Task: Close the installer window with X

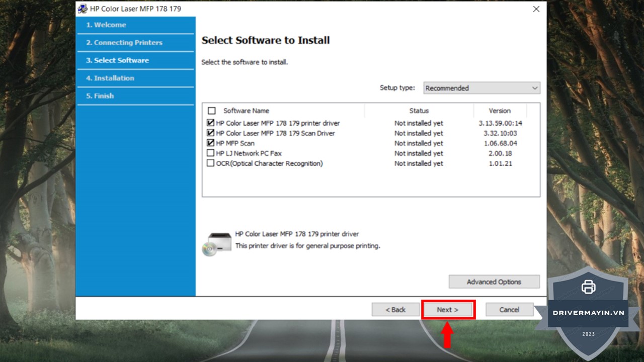Action: (536, 9)
